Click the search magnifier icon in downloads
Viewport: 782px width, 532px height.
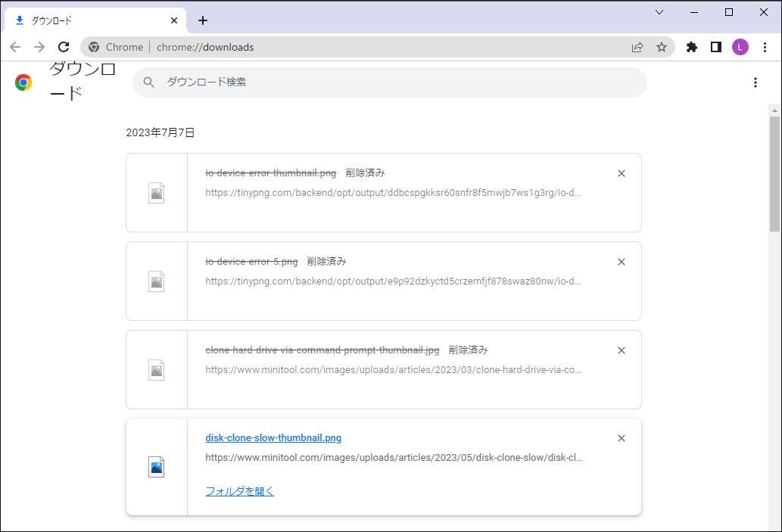148,82
